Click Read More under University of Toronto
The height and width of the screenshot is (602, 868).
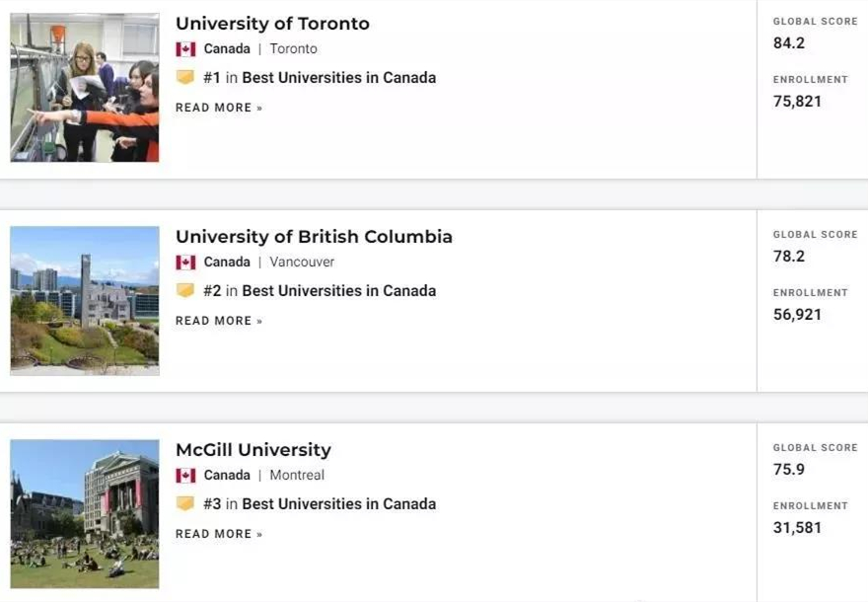(219, 108)
